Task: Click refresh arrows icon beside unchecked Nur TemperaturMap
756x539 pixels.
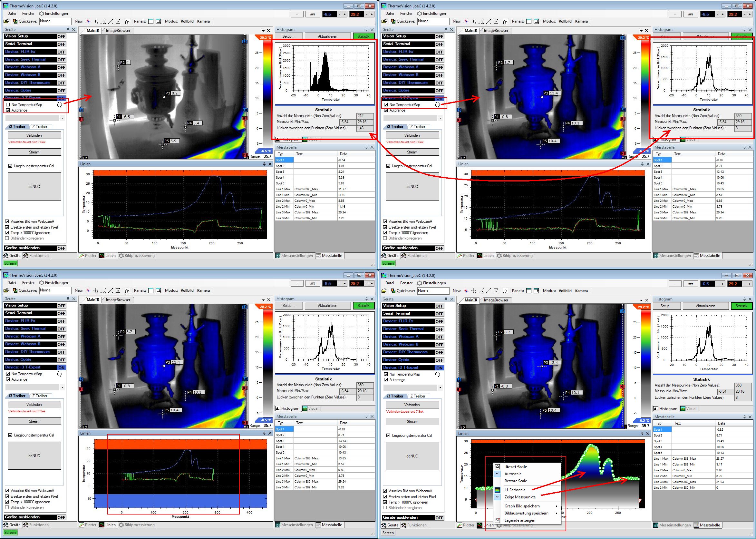Action: (60, 105)
